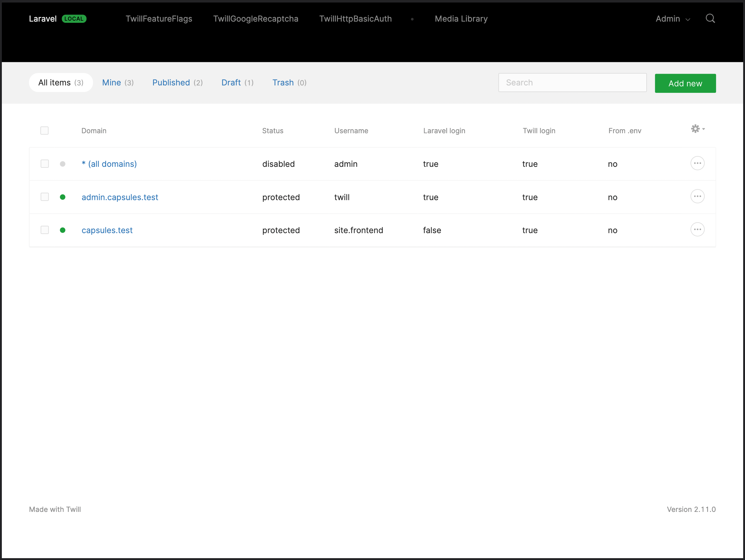Viewport: 745px width, 560px height.
Task: Go to TwillFeatureFlags in navigation
Action: pyautogui.click(x=158, y=19)
